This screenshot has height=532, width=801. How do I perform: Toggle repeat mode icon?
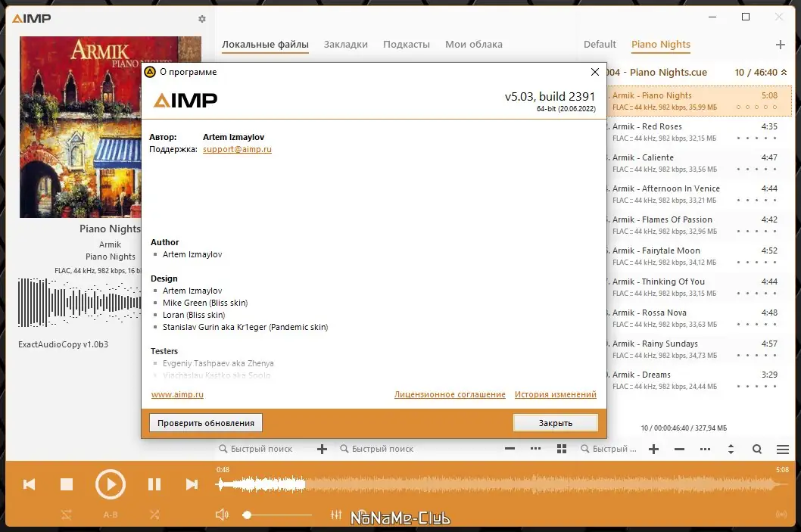[x=67, y=515]
